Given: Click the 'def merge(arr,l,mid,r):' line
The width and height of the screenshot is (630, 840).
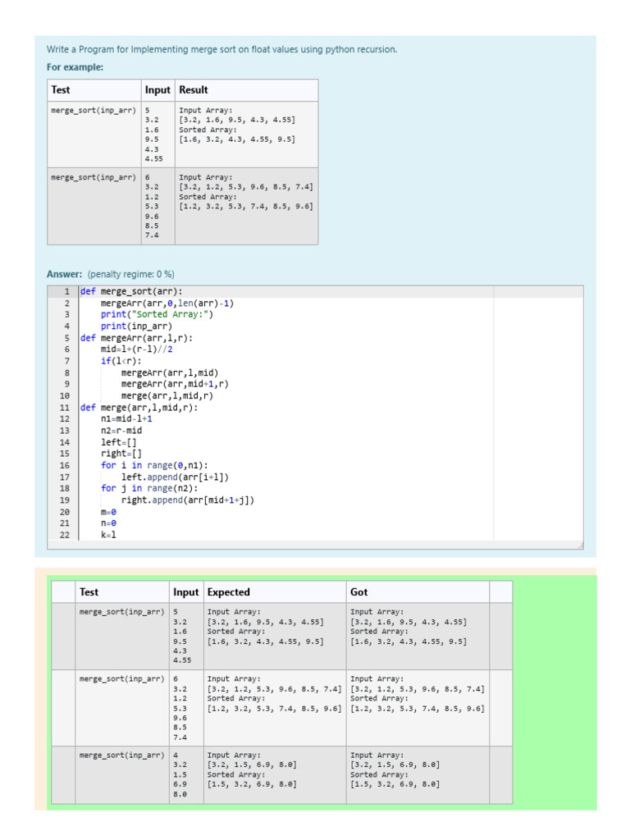Looking at the screenshot, I should [139, 408].
